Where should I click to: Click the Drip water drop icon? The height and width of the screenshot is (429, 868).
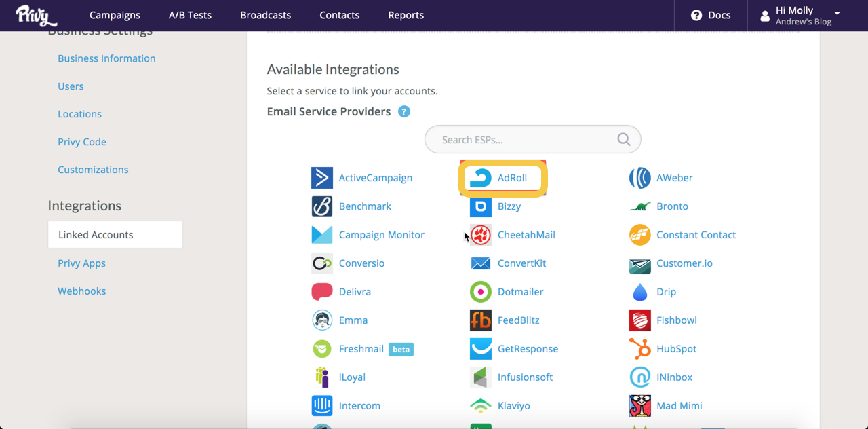(639, 292)
